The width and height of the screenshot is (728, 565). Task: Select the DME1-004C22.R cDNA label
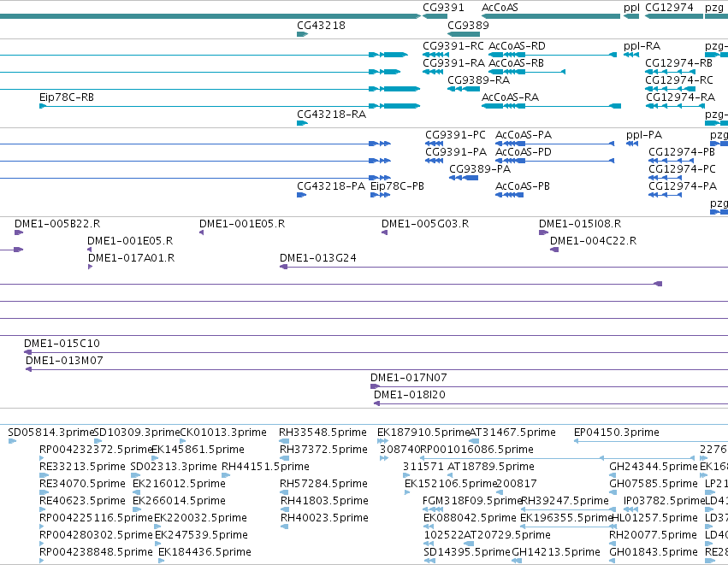(593, 241)
